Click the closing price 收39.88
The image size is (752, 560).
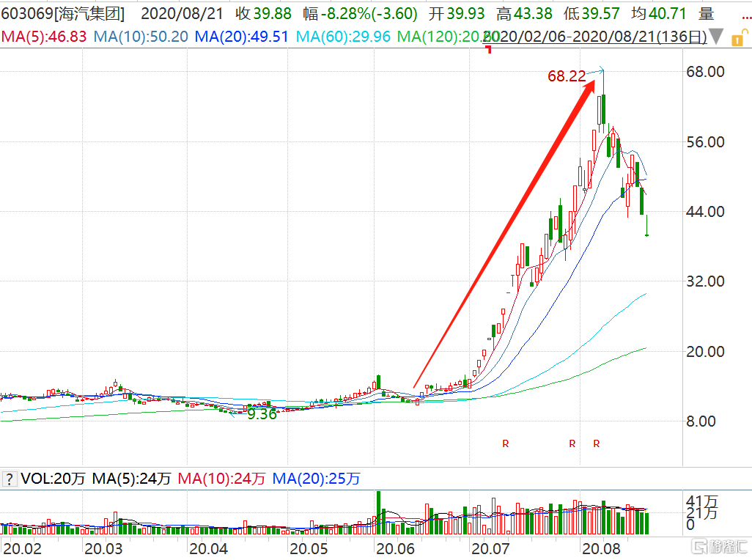coord(263,13)
